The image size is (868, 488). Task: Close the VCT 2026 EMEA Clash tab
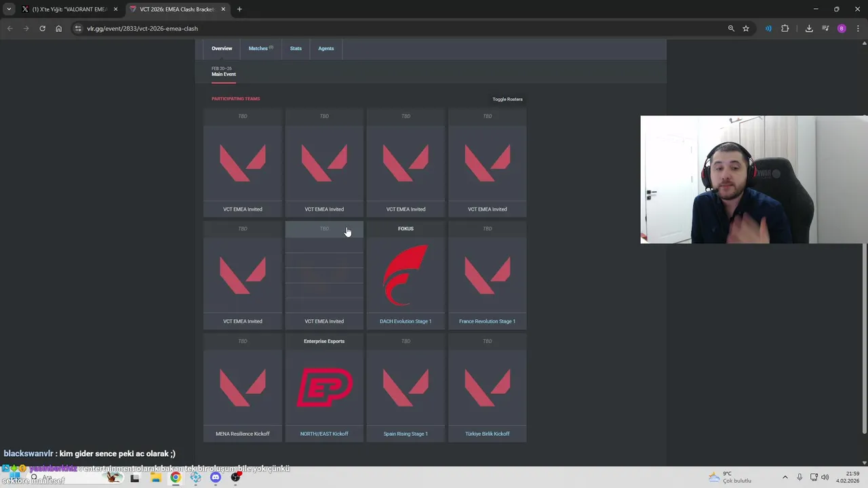tap(223, 9)
